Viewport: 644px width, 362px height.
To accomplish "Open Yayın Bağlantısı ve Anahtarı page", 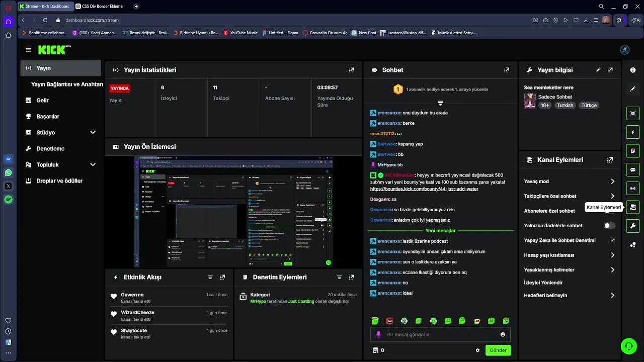I will coord(67,84).
